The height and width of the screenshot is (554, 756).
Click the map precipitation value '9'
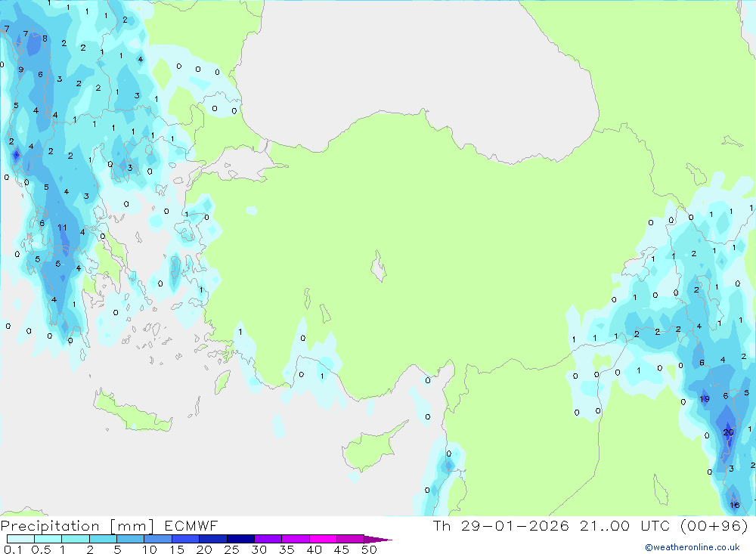click(20, 70)
